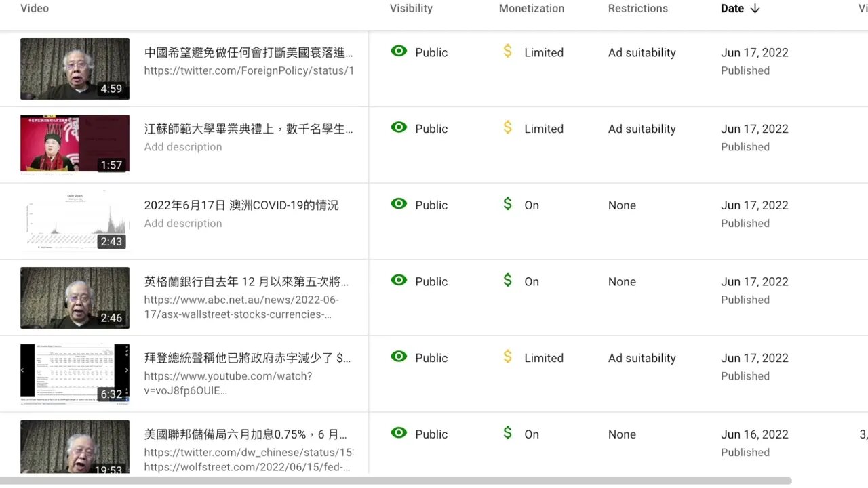The width and height of the screenshot is (868, 488).
Task: Click the green eye icon on the Australia COVID-19 row
Action: pyautogui.click(x=399, y=204)
